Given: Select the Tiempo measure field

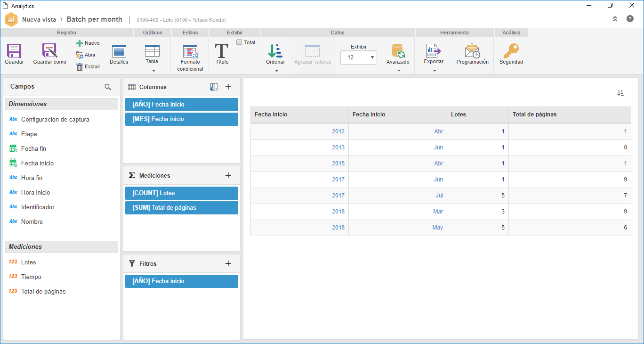Looking at the screenshot, I should pos(31,277).
